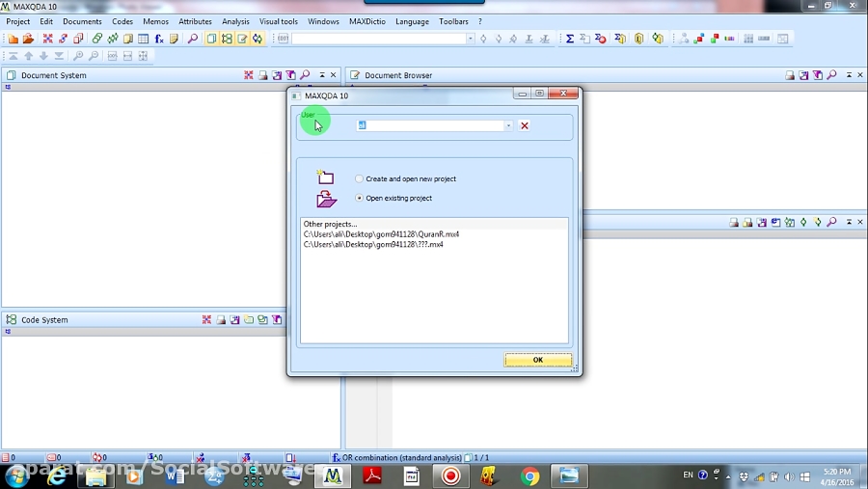Image resolution: width=868 pixels, height=489 pixels.
Task: Click the print icon in Document System panel
Action: click(x=263, y=75)
